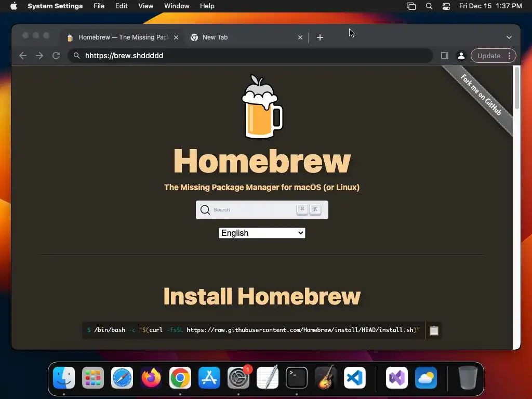Screen dimensions: 532x399
Task: Copy install command with clipboard icon
Action: 434,330
